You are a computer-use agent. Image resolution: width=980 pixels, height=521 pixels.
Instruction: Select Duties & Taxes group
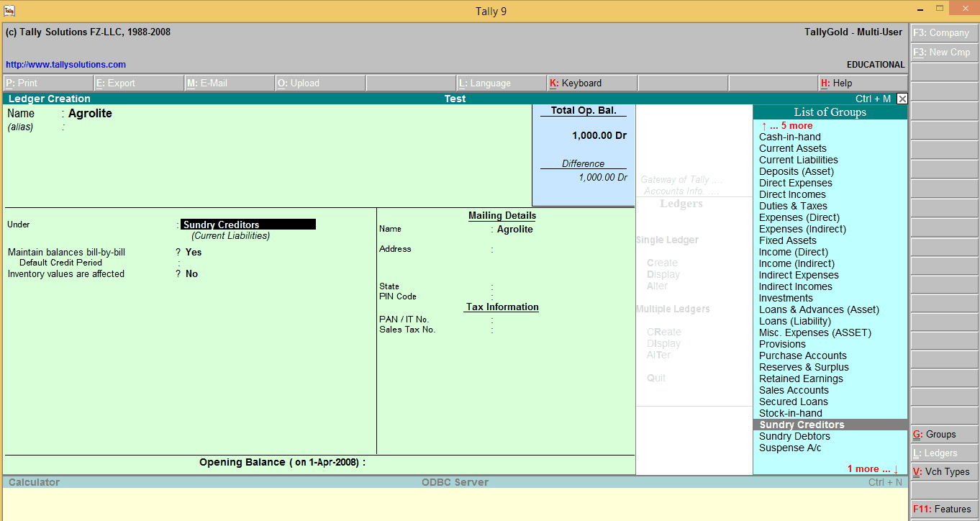pyautogui.click(x=793, y=207)
